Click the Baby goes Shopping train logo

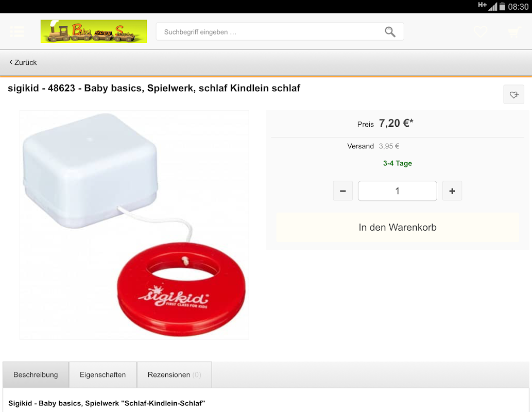point(94,31)
